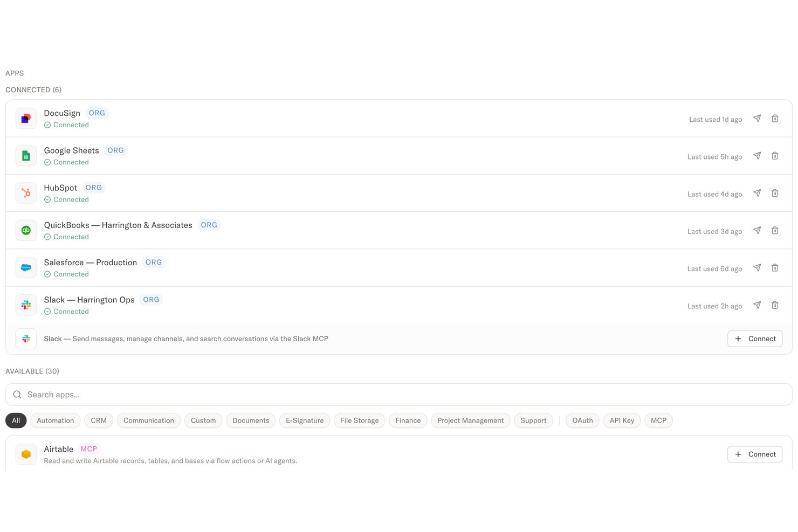Viewport: 798px width, 532px height.
Task: Open QuickBooks — Harrington & Associates entry
Action: tap(118, 225)
